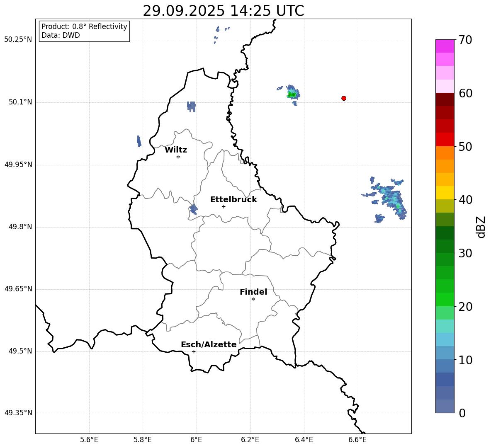Screen dimensions: 491x448
Task: Click the 40 tick label on colorbar
Action: 465,200
